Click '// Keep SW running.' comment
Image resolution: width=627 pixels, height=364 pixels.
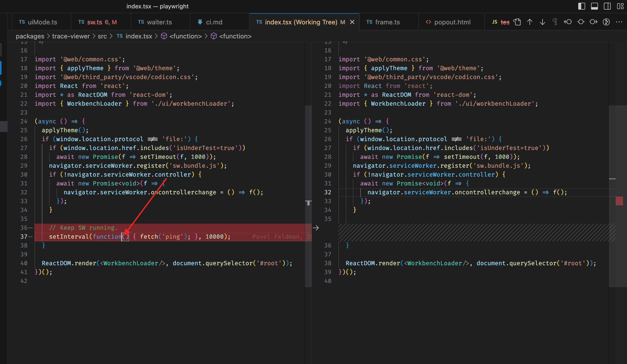83,228
